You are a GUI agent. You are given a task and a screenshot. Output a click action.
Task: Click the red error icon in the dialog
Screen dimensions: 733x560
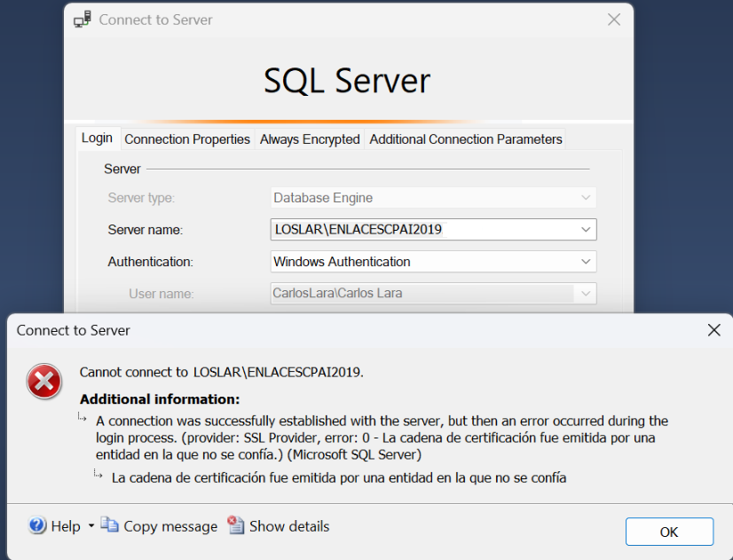[44, 382]
